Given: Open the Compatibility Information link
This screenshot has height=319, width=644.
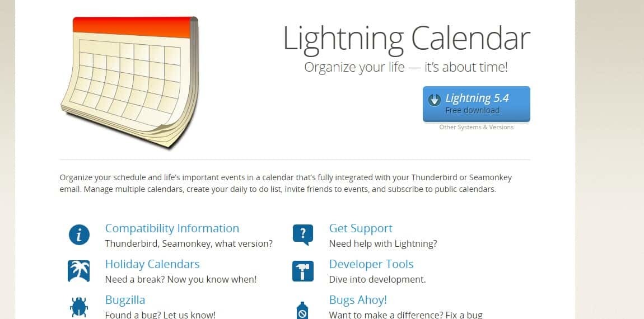Looking at the screenshot, I should tap(172, 228).
